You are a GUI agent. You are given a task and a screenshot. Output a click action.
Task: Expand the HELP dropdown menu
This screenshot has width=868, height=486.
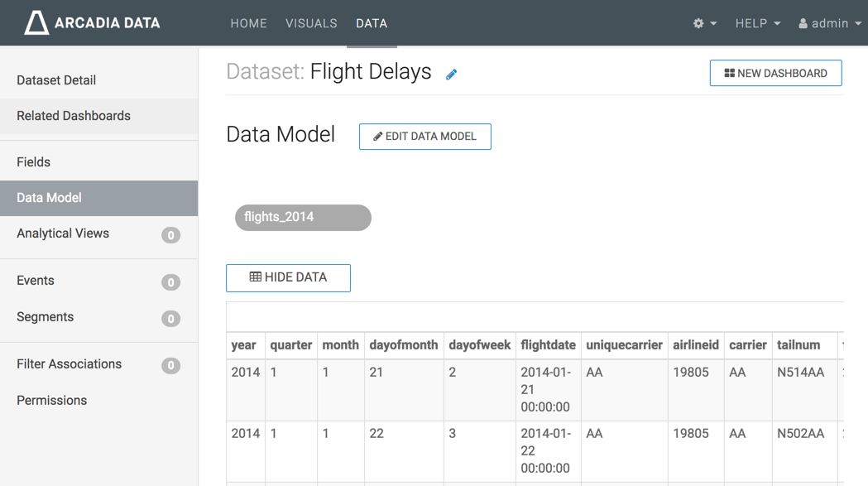757,23
